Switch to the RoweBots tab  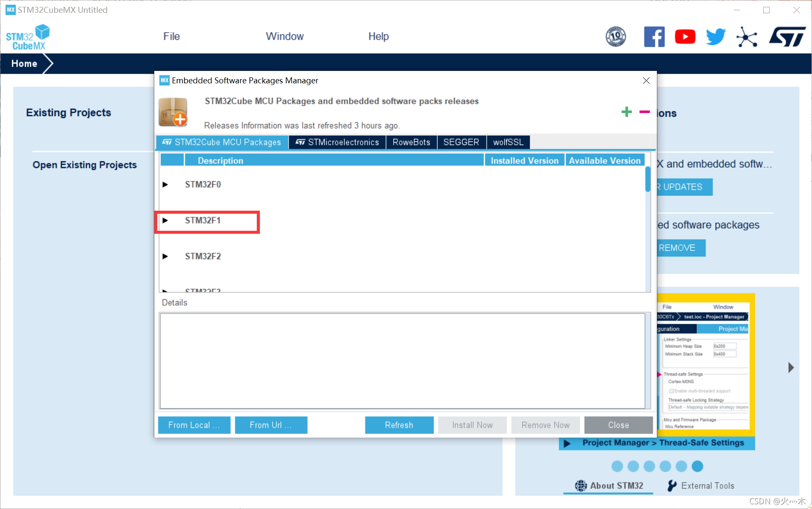[412, 142]
